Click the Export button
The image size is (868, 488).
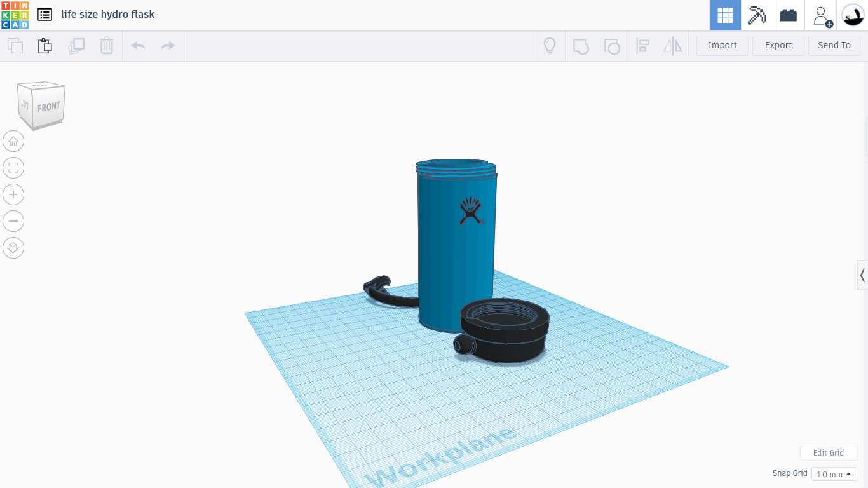click(x=778, y=45)
